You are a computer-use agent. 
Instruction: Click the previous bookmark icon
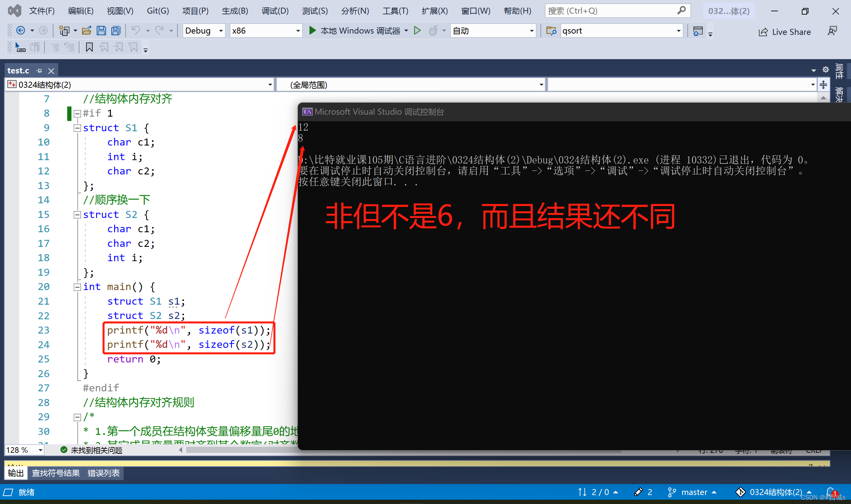[104, 47]
